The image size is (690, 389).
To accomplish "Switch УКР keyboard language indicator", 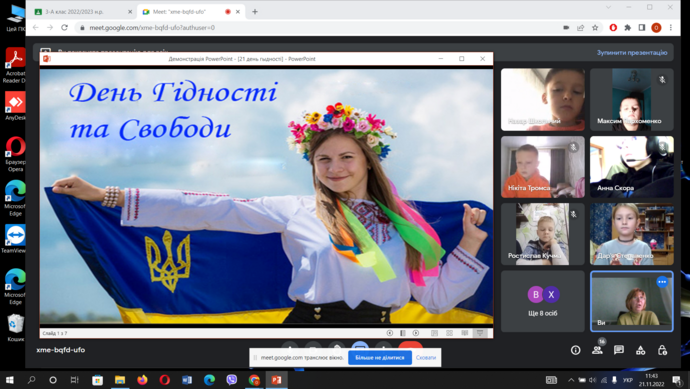I will coord(628,380).
